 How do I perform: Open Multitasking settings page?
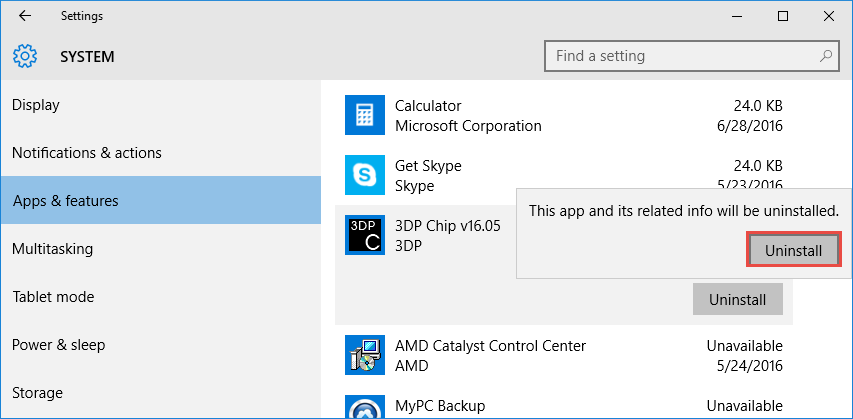point(160,249)
